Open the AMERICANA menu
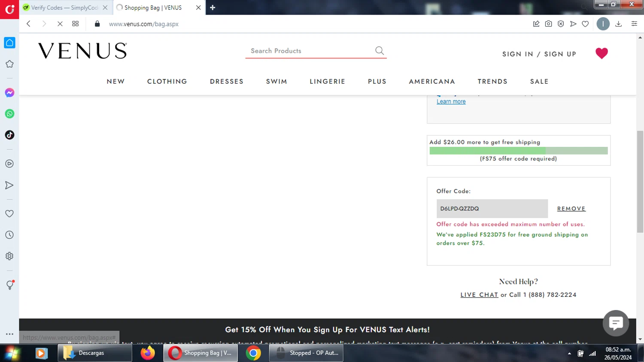This screenshot has width=644, height=362. 432,82
